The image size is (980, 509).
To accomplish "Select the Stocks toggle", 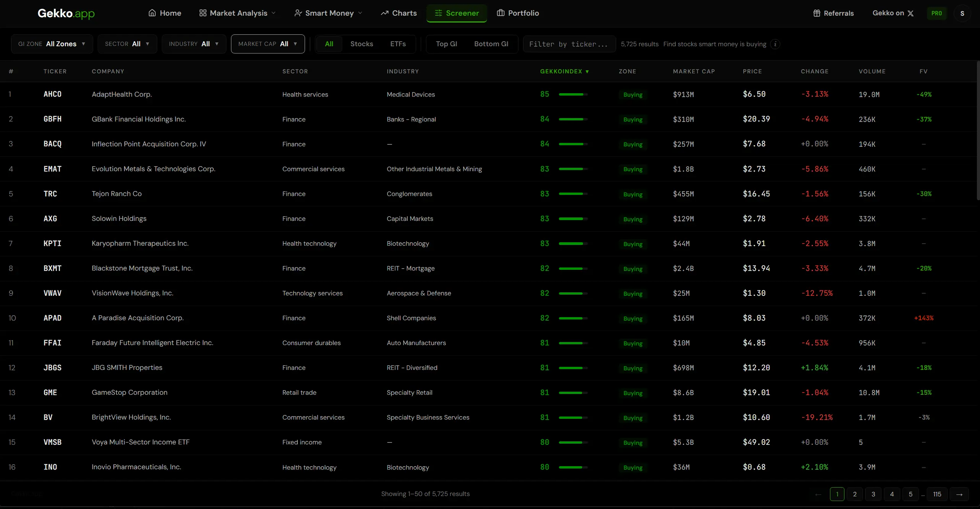I will (362, 44).
